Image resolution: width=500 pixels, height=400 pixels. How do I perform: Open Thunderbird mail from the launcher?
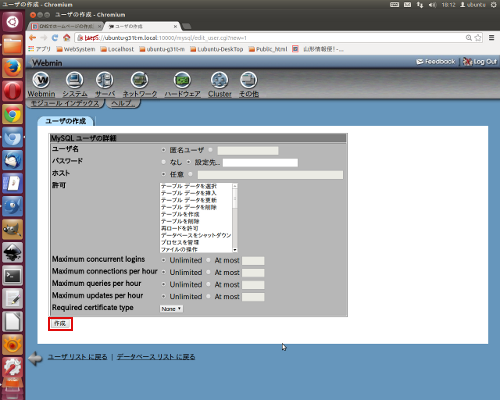point(13,160)
